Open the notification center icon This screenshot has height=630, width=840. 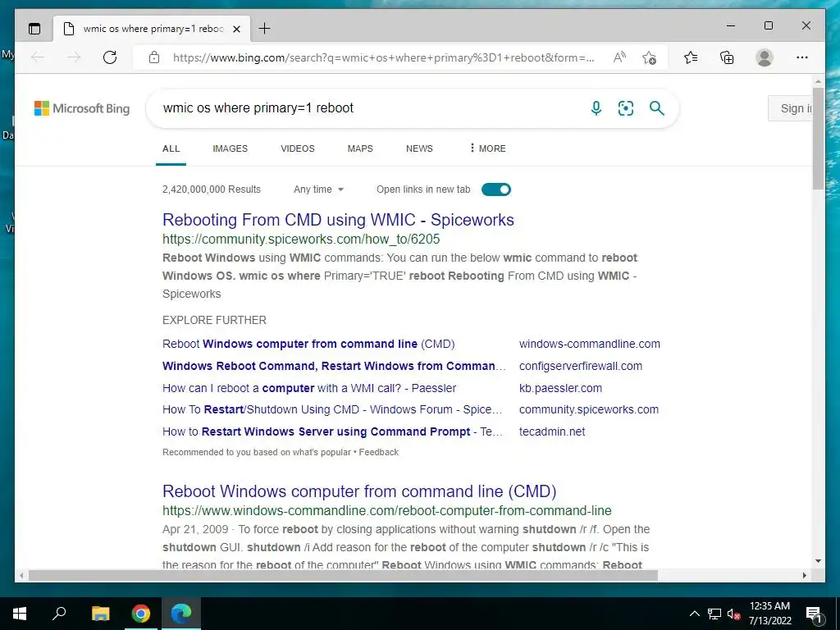point(814,614)
